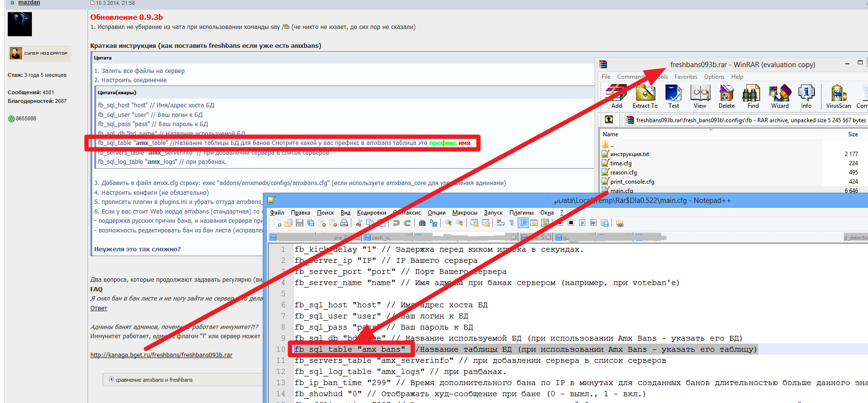Open the Запуск menu in Notepad++

(x=493, y=213)
